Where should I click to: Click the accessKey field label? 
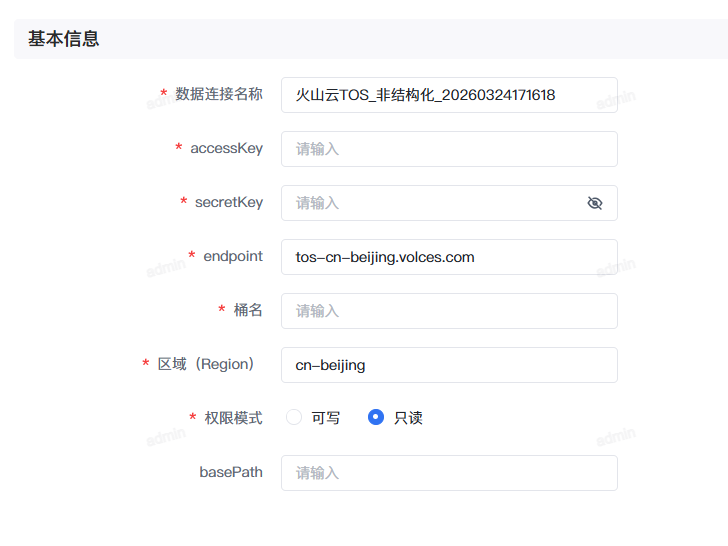point(226,148)
